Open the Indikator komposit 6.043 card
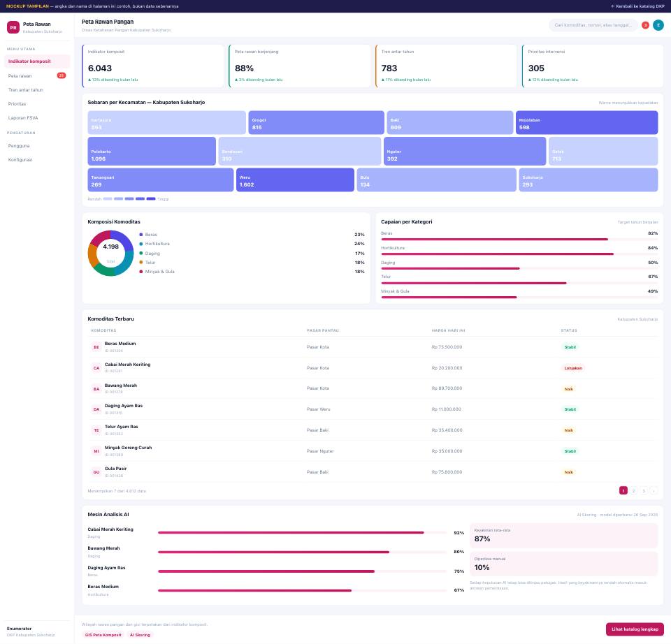671x644 pixels. tap(153, 66)
